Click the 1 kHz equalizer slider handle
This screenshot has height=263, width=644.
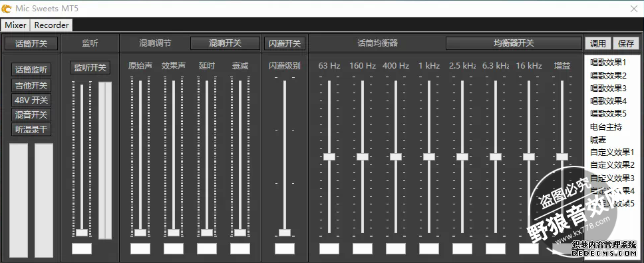coord(429,156)
